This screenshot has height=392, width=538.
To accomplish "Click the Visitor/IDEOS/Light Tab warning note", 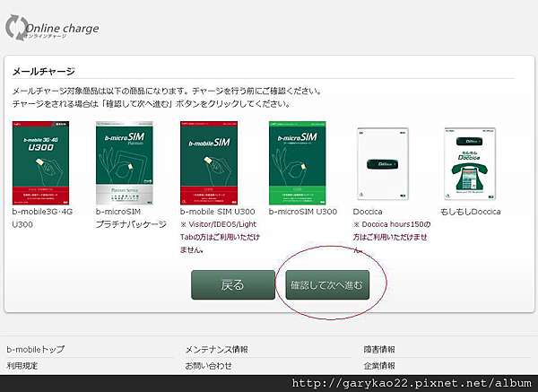I will (220, 237).
